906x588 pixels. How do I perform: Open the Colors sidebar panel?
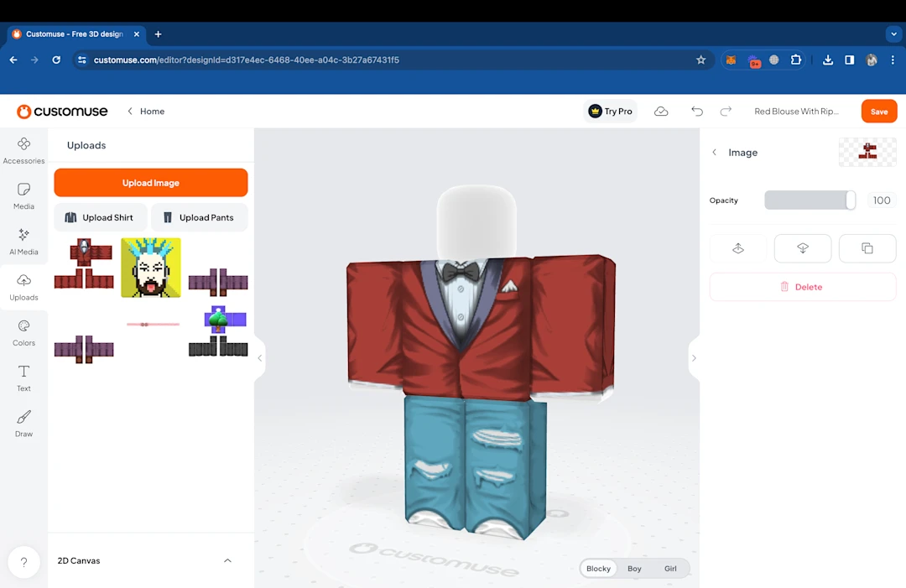tap(23, 333)
